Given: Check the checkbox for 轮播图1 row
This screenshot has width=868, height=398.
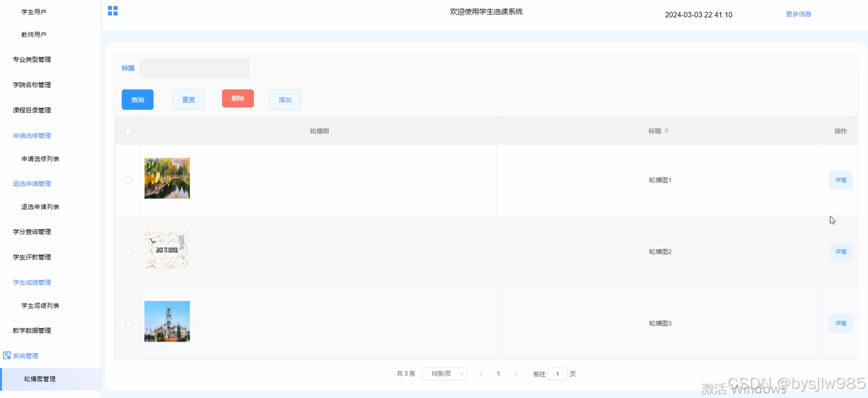Looking at the screenshot, I should coord(128,180).
